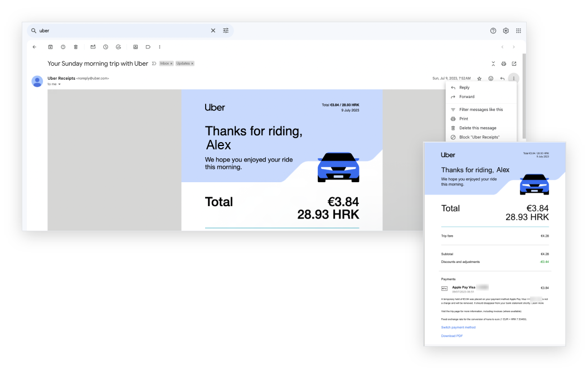Open Gmail settings gear
Image resolution: width=588 pixels, height=375 pixels.
pos(506,31)
